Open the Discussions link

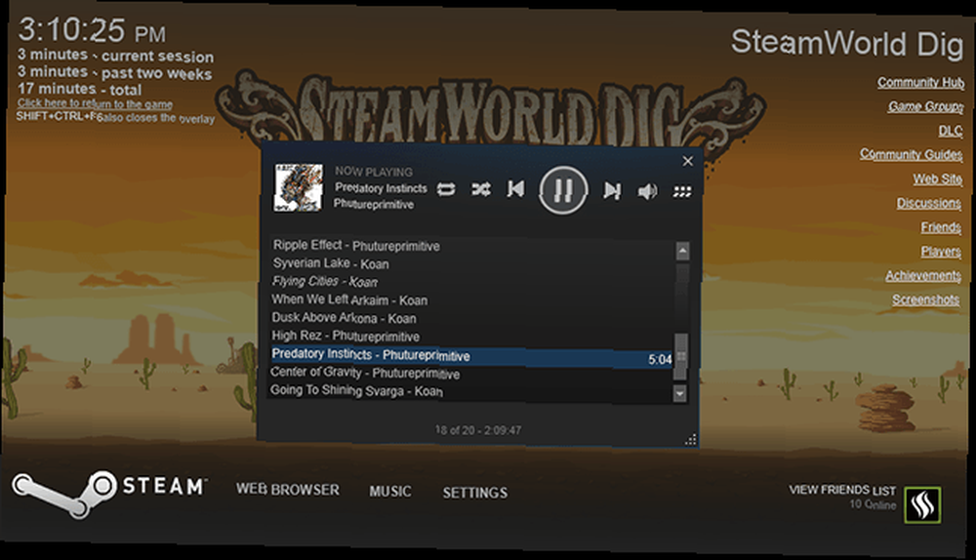pos(929,204)
